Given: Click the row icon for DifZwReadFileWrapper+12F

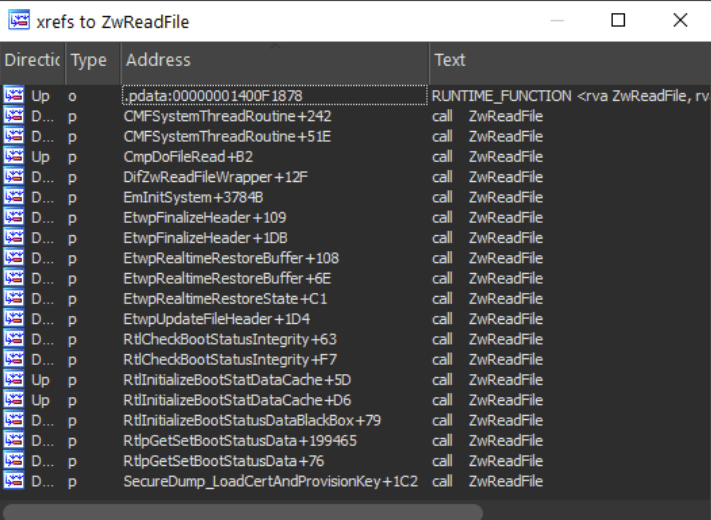Looking at the screenshot, I should tap(14, 177).
